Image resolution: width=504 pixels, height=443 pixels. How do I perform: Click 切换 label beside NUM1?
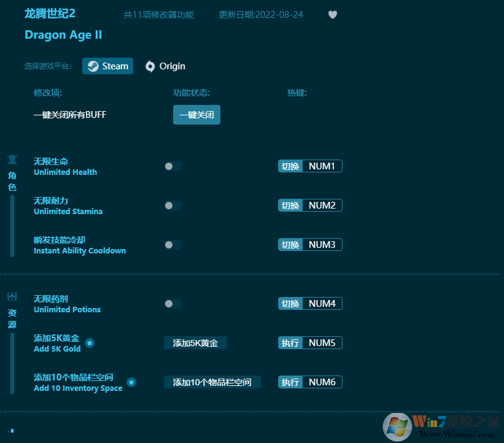point(290,166)
